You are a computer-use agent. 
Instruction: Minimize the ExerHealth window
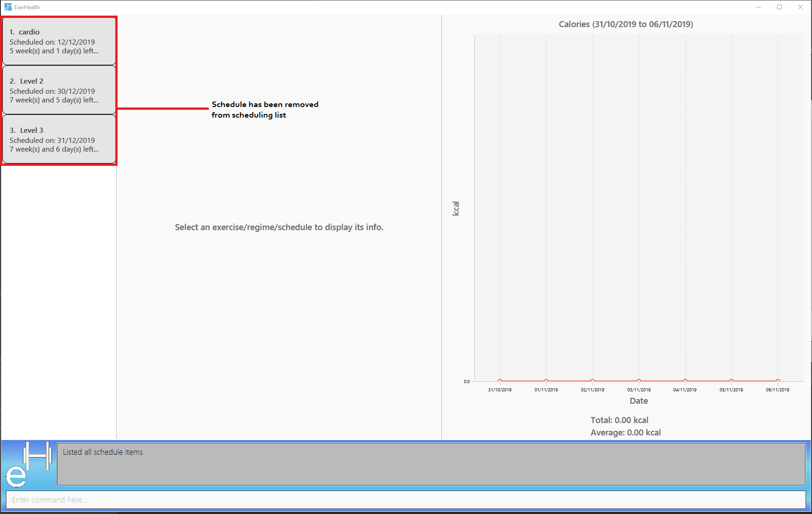click(x=759, y=7)
